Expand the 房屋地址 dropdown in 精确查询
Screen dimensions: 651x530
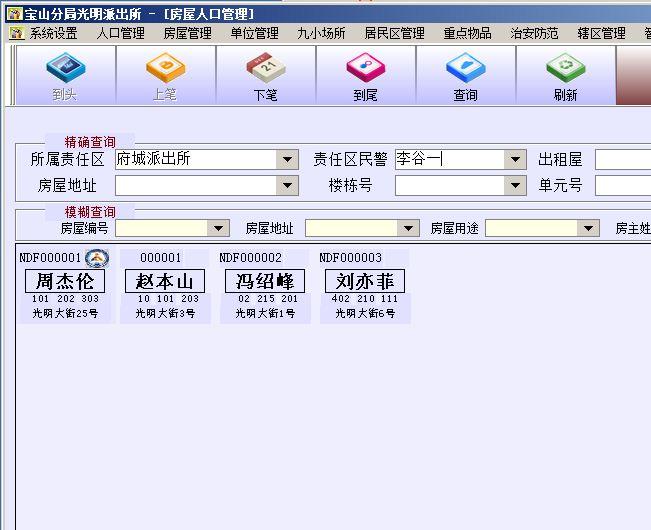(x=287, y=185)
